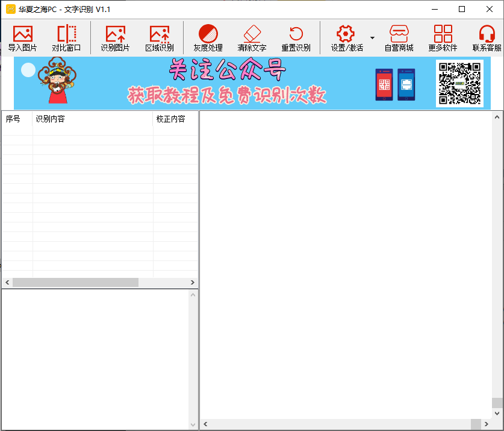Contact 联系客服 customer support
Viewport: 504px width, 431px height.
point(487,34)
